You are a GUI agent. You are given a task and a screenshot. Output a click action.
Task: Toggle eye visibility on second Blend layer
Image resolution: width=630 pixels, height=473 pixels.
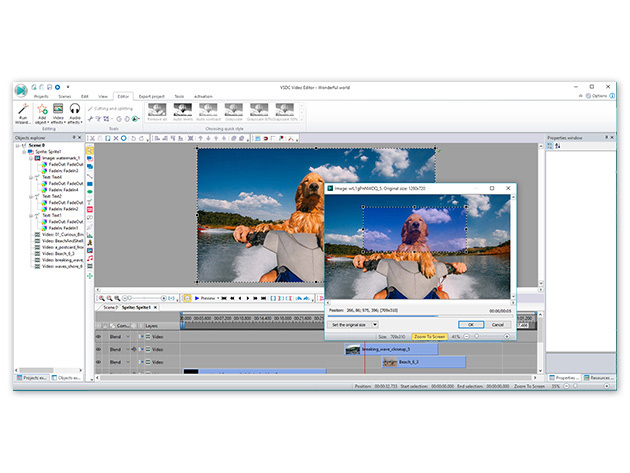[98, 350]
